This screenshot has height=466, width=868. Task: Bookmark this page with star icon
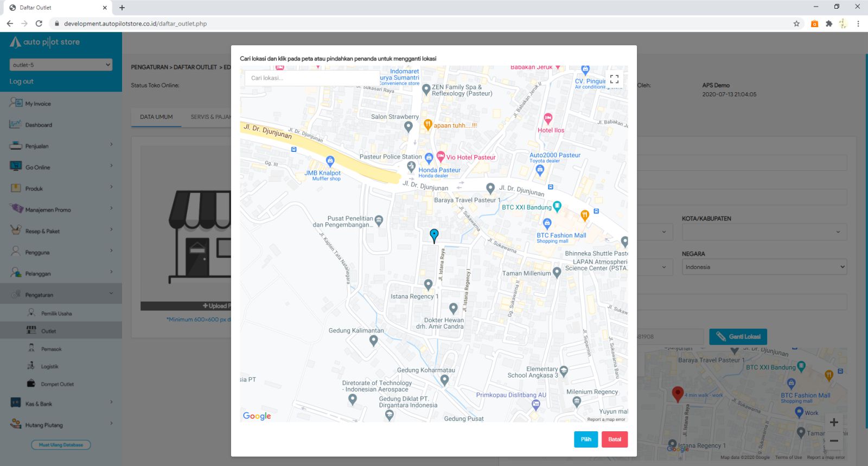tap(796, 23)
